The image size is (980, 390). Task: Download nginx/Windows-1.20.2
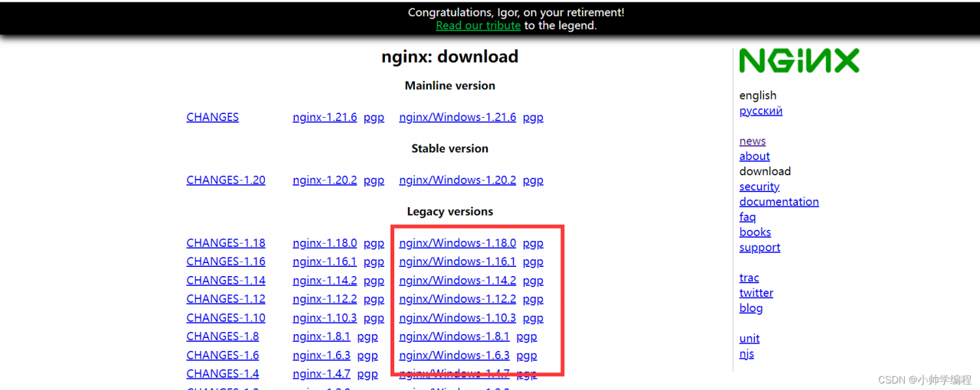click(458, 180)
